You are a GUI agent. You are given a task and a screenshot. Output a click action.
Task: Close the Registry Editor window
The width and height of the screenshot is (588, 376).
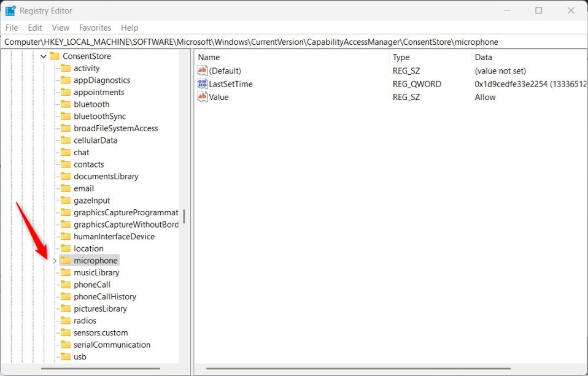pyautogui.click(x=571, y=10)
